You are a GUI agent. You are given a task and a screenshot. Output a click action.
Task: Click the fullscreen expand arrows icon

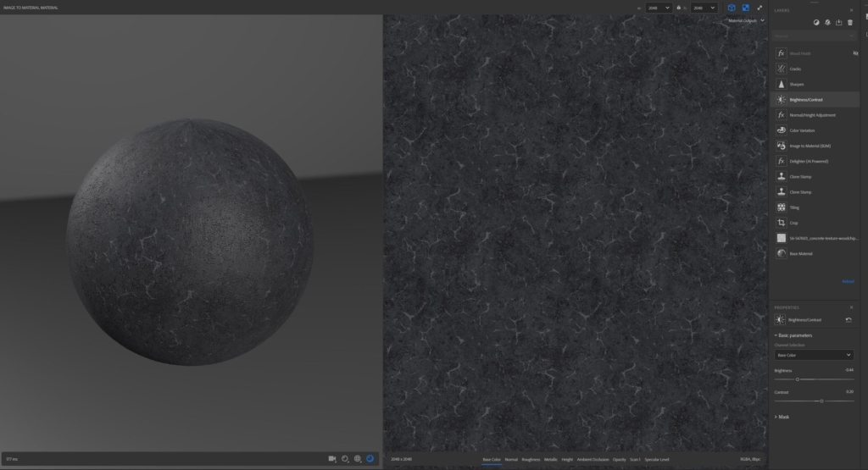tap(759, 8)
